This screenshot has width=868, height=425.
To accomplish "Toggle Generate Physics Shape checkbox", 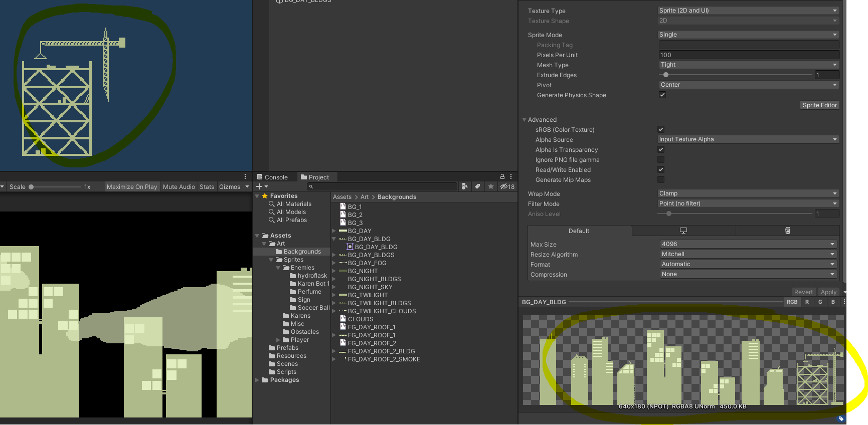I will tap(662, 95).
